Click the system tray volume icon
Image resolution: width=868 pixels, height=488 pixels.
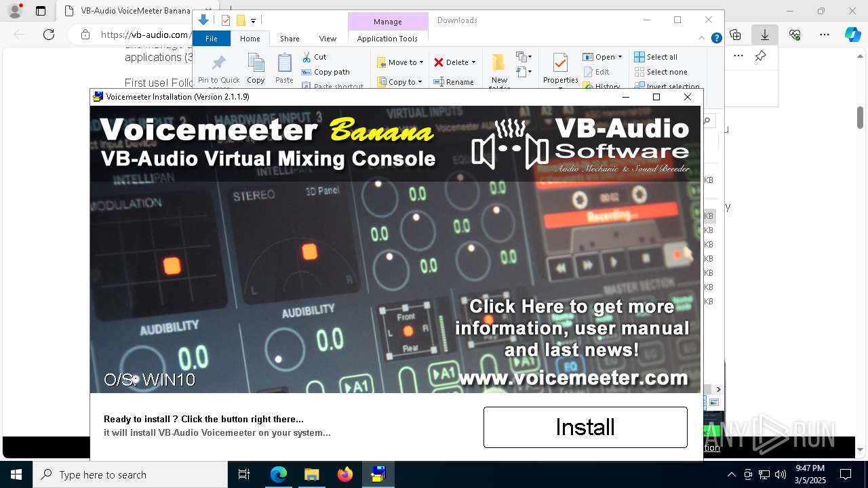pyautogui.click(x=781, y=474)
